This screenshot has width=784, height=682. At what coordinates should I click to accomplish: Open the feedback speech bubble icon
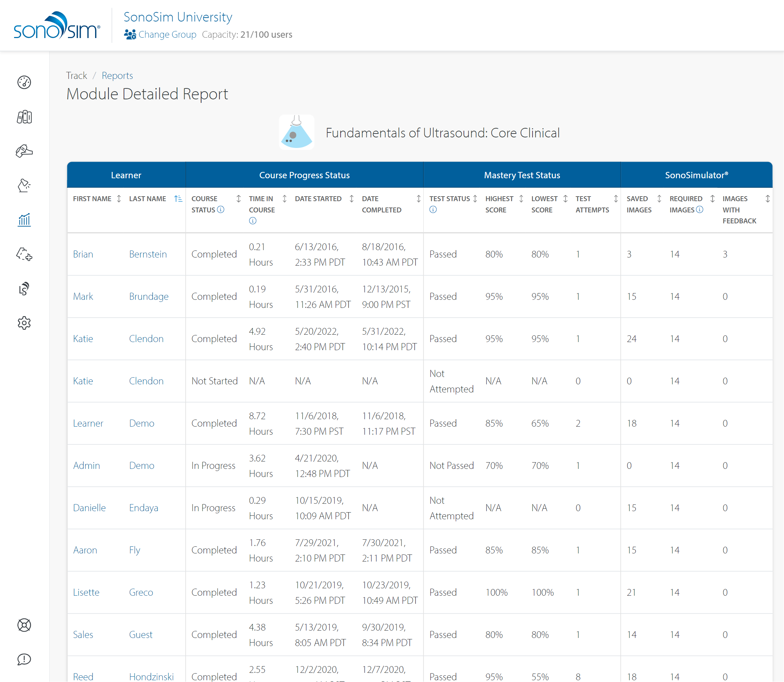24,659
